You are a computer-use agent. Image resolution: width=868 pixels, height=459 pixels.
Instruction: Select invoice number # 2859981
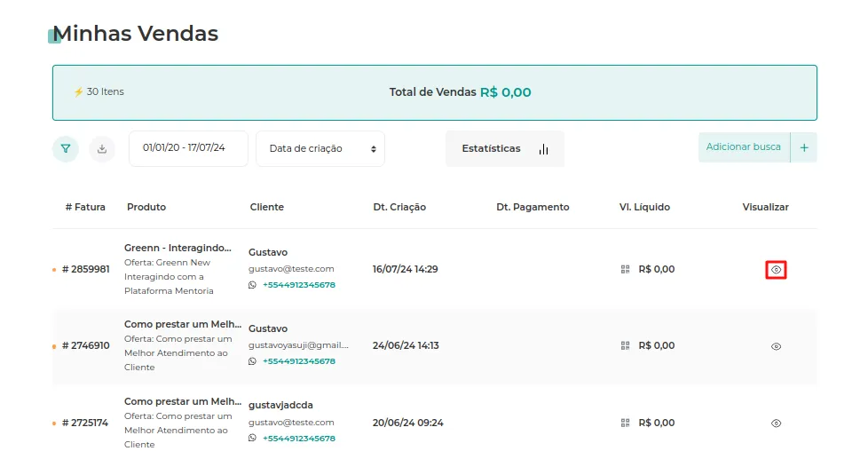pyautogui.click(x=86, y=269)
